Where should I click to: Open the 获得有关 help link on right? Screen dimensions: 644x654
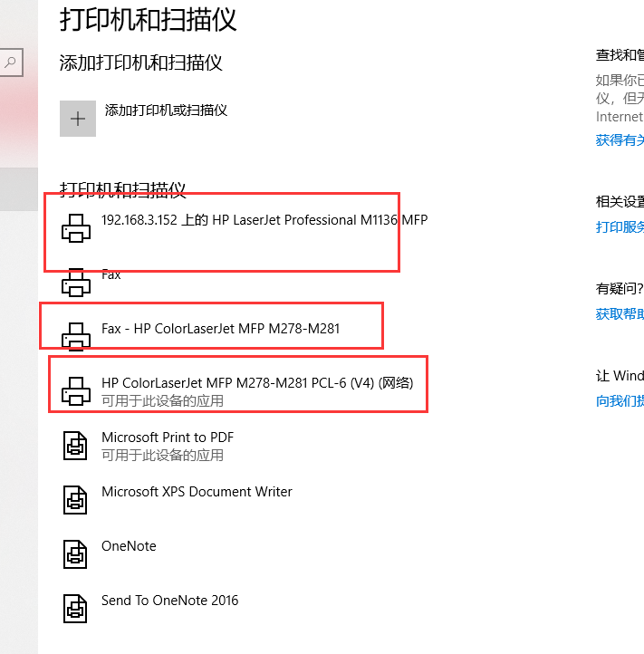coord(620,139)
